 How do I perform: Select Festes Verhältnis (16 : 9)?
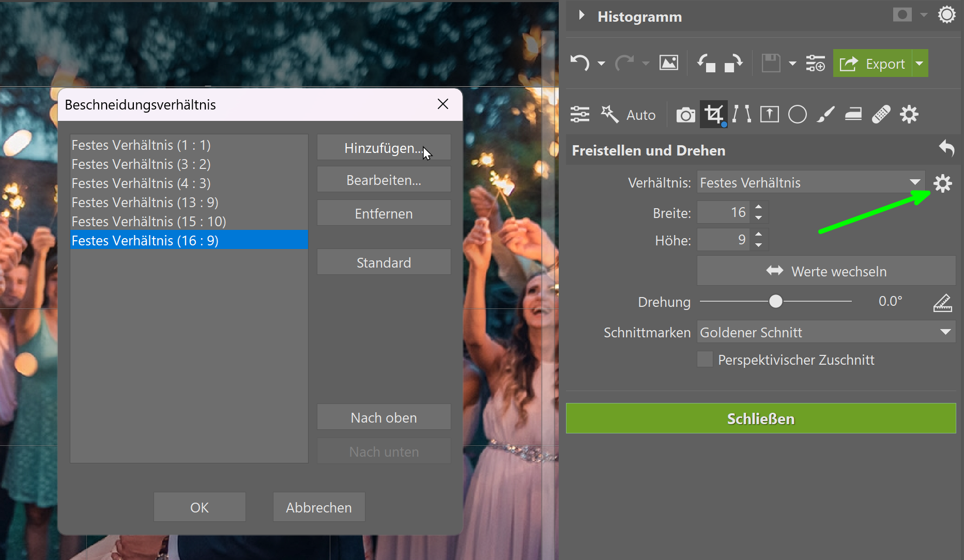click(189, 241)
